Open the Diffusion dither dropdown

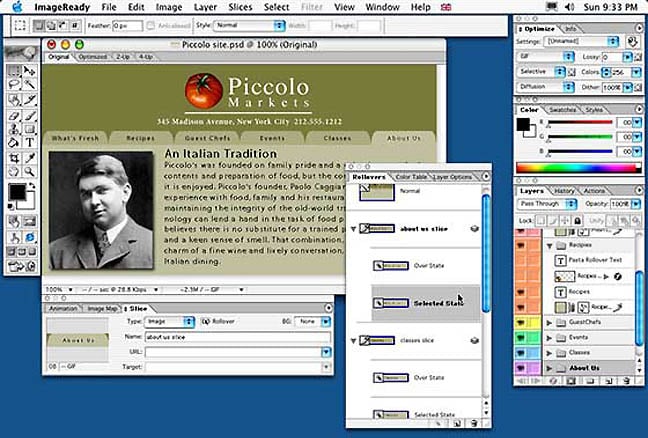click(546, 87)
